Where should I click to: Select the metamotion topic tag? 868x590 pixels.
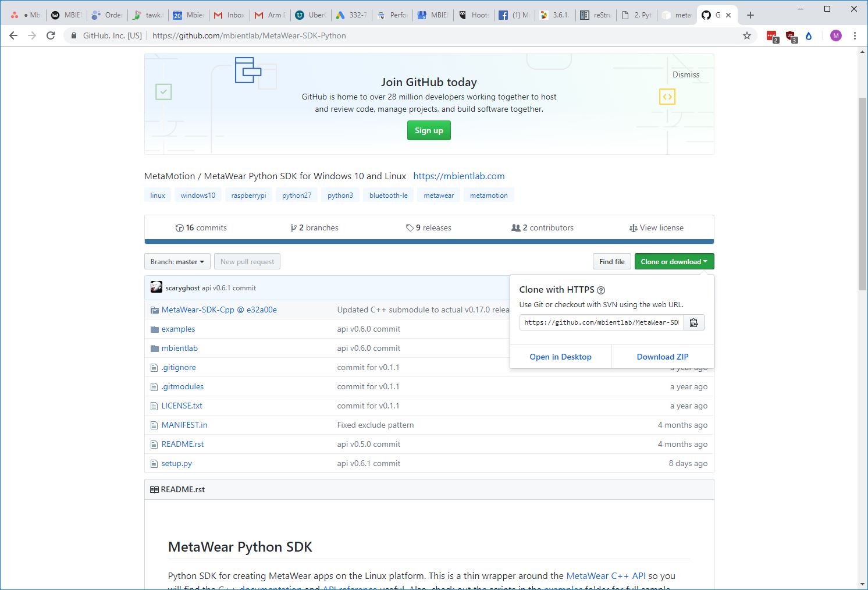(489, 196)
